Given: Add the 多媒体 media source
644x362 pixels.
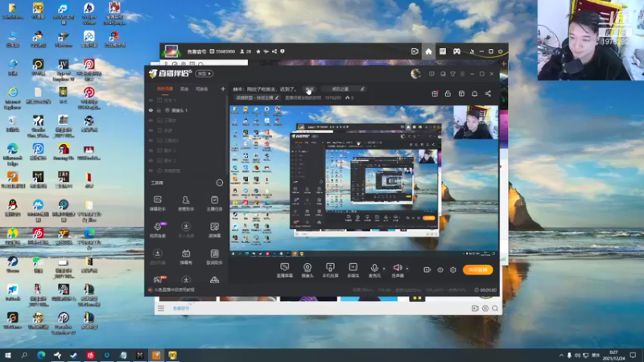Looking at the screenshot, I should click(x=353, y=270).
